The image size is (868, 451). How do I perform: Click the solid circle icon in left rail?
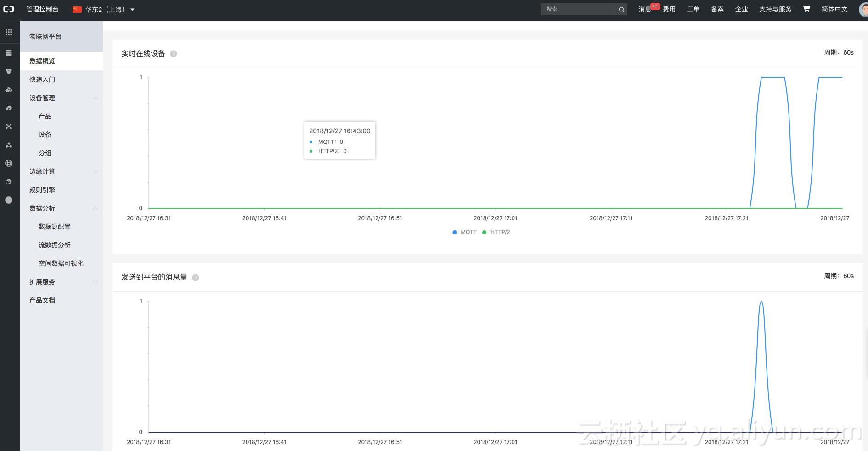tap(9, 200)
